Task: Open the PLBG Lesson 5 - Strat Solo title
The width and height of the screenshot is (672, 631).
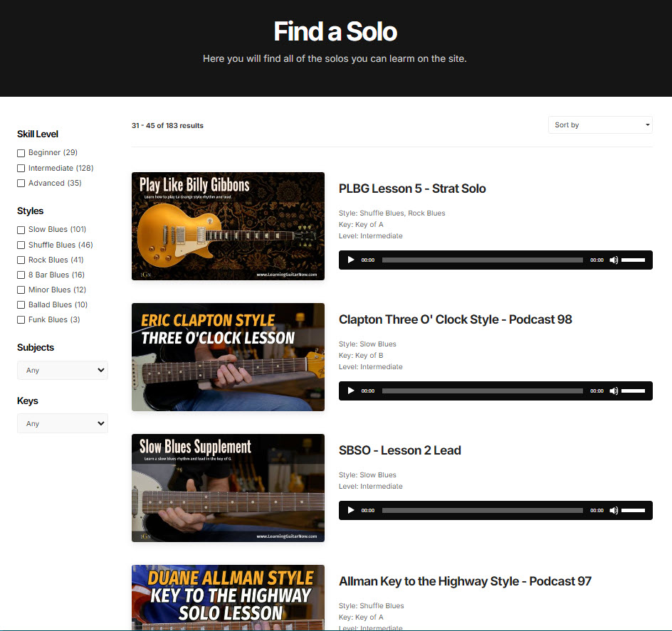Action: [412, 189]
